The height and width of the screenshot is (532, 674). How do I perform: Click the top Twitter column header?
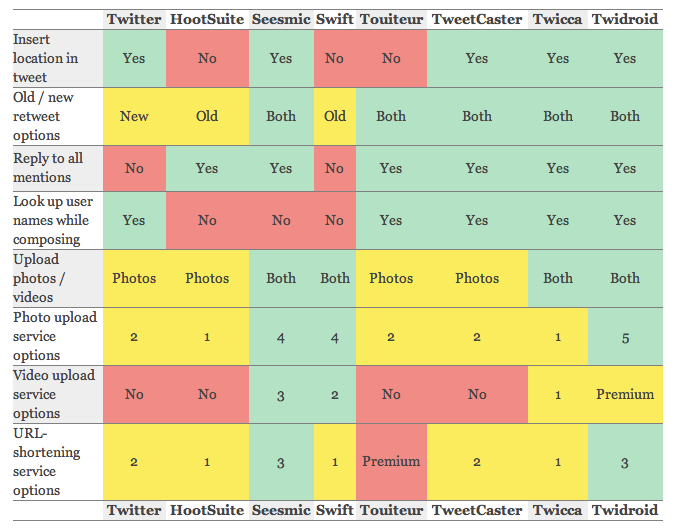[134, 19]
